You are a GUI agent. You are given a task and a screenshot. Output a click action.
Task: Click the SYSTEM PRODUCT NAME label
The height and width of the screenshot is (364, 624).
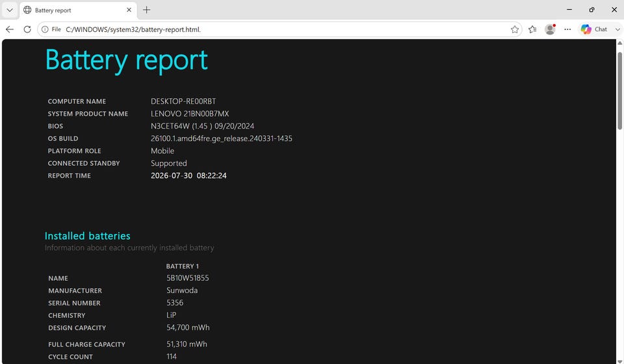click(88, 114)
